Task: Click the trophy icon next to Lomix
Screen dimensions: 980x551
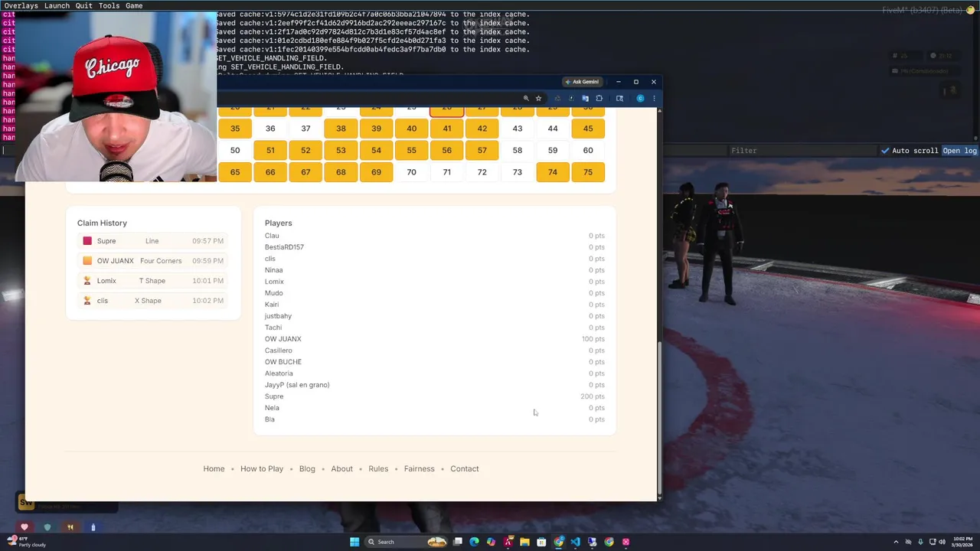Action: [x=87, y=281]
